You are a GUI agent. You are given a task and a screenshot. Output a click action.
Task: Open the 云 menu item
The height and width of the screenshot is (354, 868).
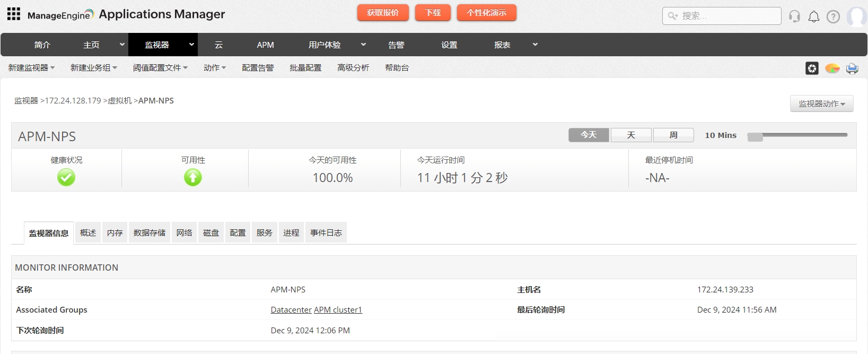[218, 45]
